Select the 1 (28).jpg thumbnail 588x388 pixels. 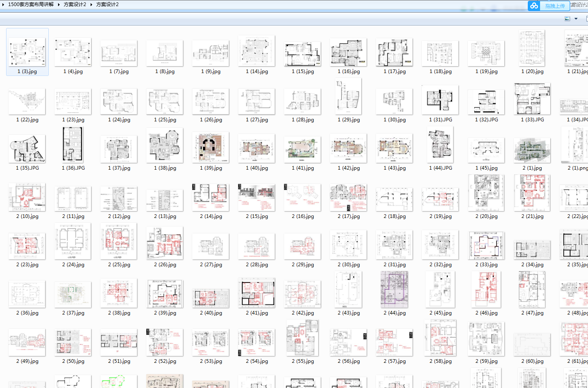click(x=303, y=101)
